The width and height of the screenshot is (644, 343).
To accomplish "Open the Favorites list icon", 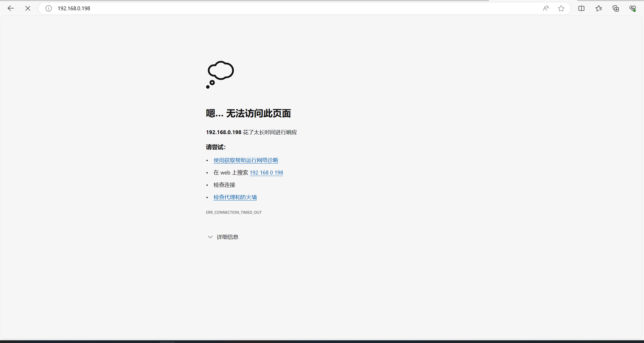I will click(599, 8).
